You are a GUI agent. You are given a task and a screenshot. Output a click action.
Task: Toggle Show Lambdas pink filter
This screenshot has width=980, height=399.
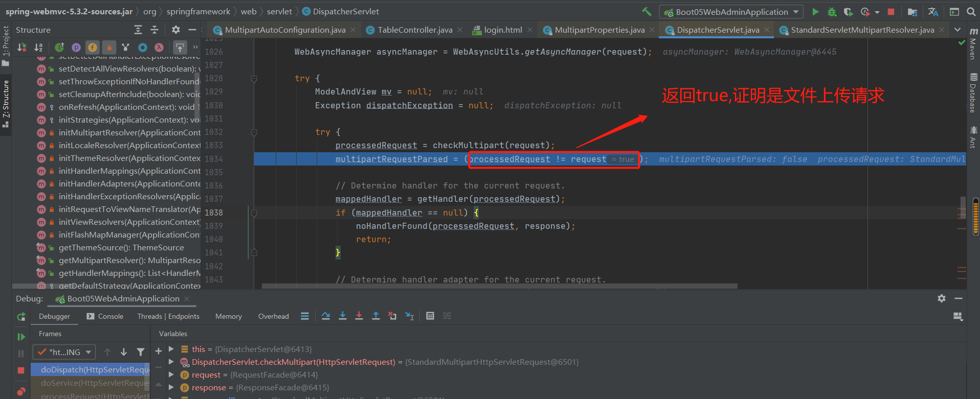pos(159,48)
